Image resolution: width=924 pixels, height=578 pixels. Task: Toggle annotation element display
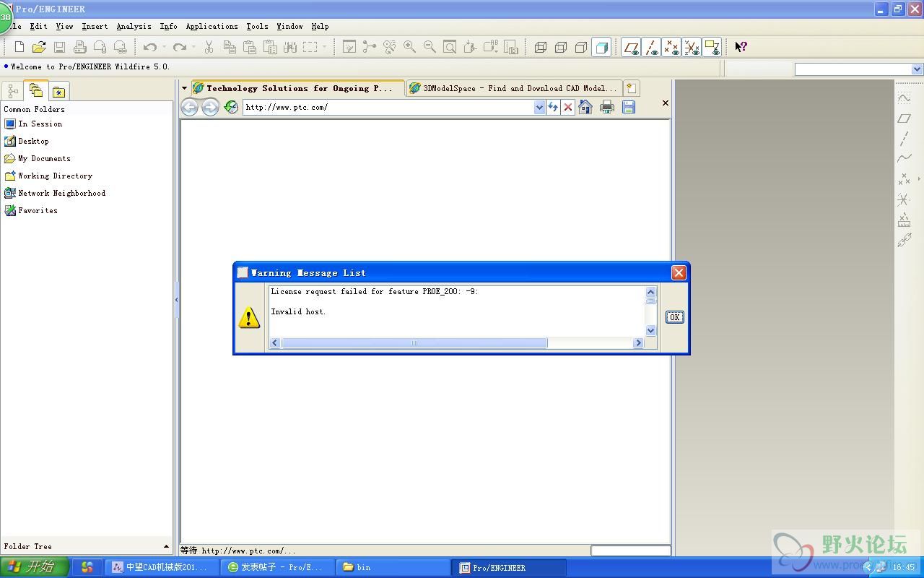(712, 47)
